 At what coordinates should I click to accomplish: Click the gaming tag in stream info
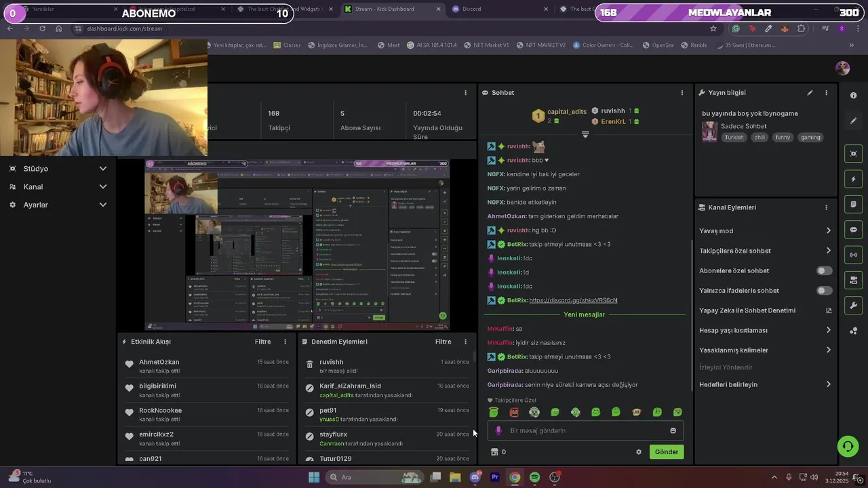(810, 137)
